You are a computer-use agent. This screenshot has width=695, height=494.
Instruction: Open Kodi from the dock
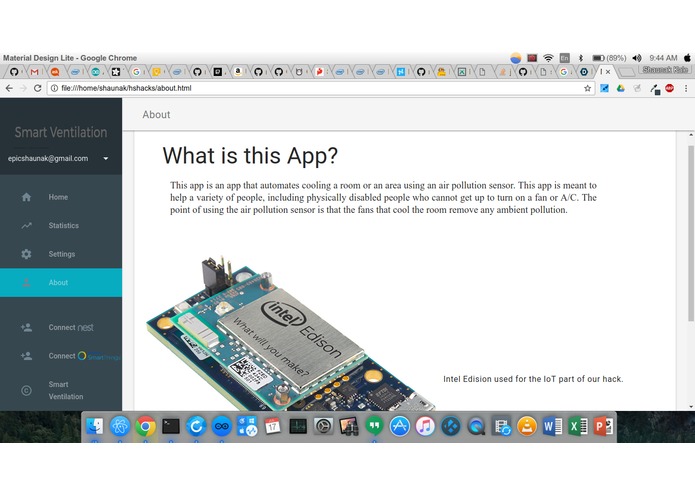tap(451, 427)
